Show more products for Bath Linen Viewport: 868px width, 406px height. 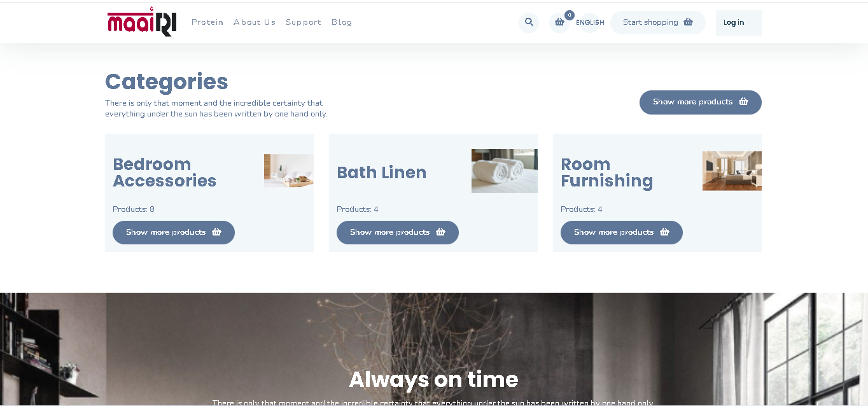click(x=398, y=232)
